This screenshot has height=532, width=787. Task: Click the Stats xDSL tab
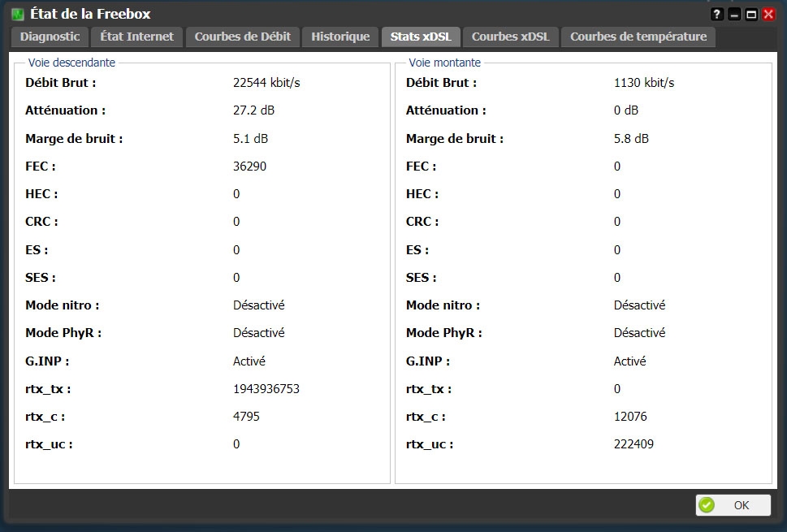(x=421, y=37)
